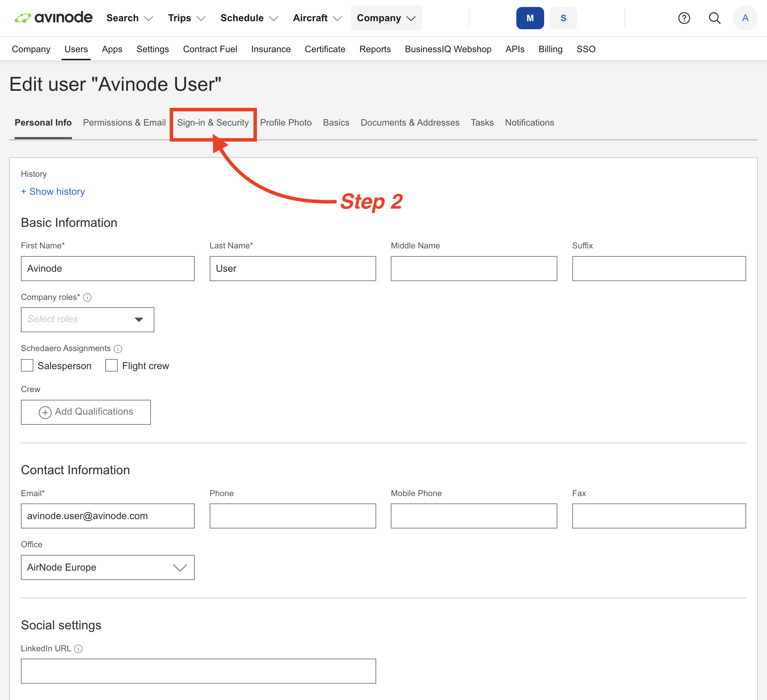The height and width of the screenshot is (700, 767).
Task: Click the info icon beside Company roles
Action: 88,297
